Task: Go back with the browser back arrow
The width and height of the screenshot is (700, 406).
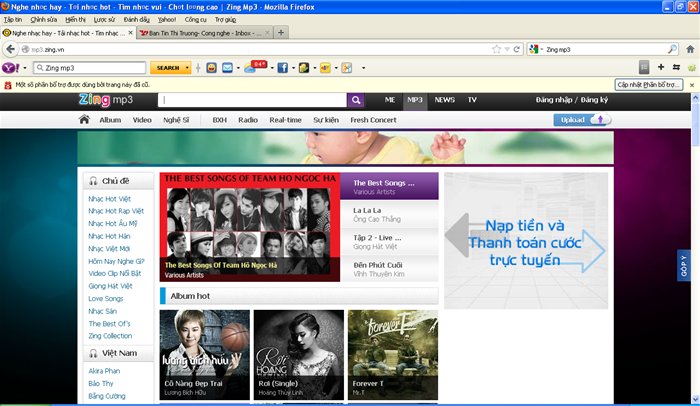Action: pyautogui.click(x=11, y=49)
